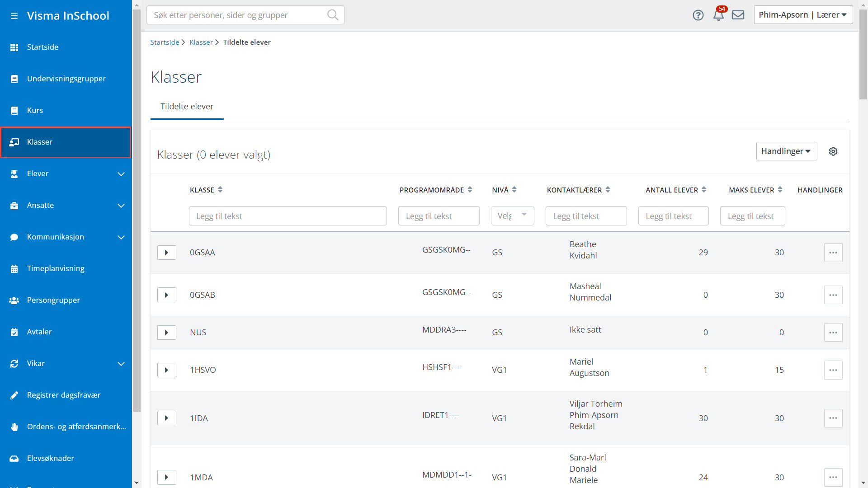Open three-dots actions for 1HSVO
Screen dimensions: 868x488
833,370
